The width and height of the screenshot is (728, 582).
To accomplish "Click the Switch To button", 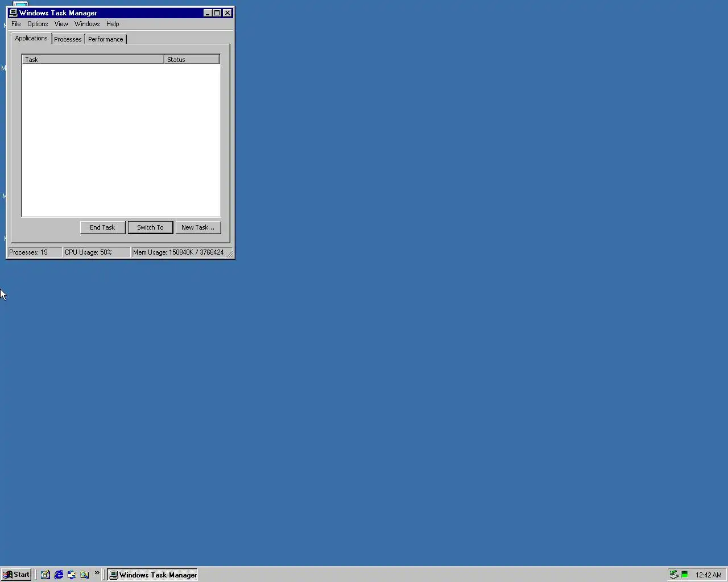I will 150,227.
